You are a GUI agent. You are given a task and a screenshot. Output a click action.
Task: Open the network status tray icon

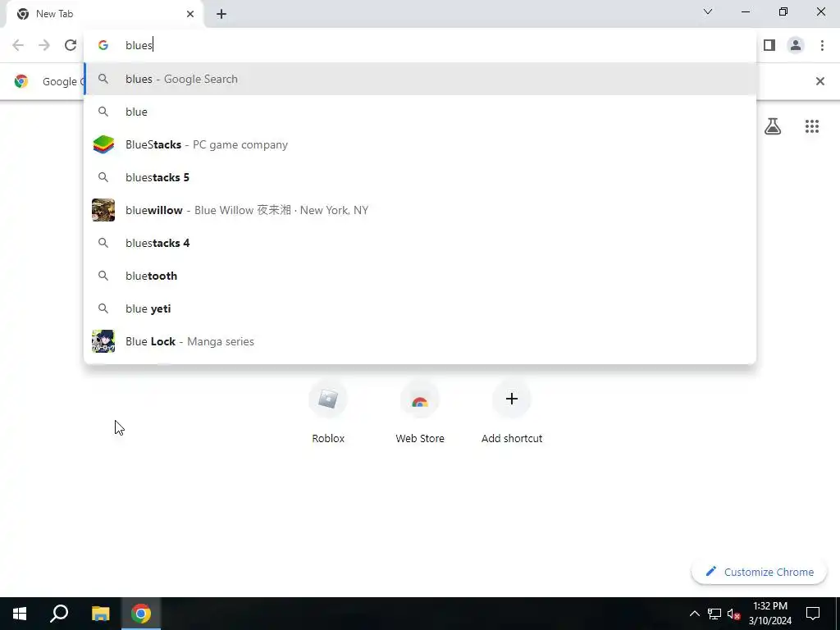click(x=714, y=614)
